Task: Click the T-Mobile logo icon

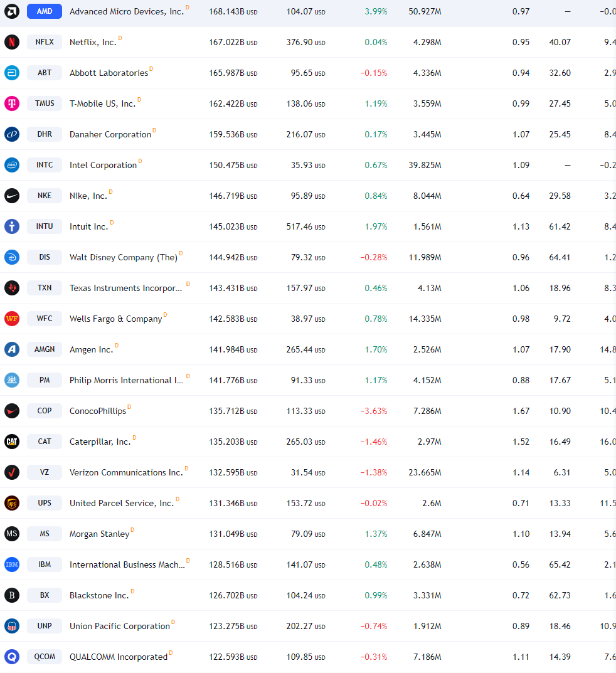Action: click(x=12, y=103)
